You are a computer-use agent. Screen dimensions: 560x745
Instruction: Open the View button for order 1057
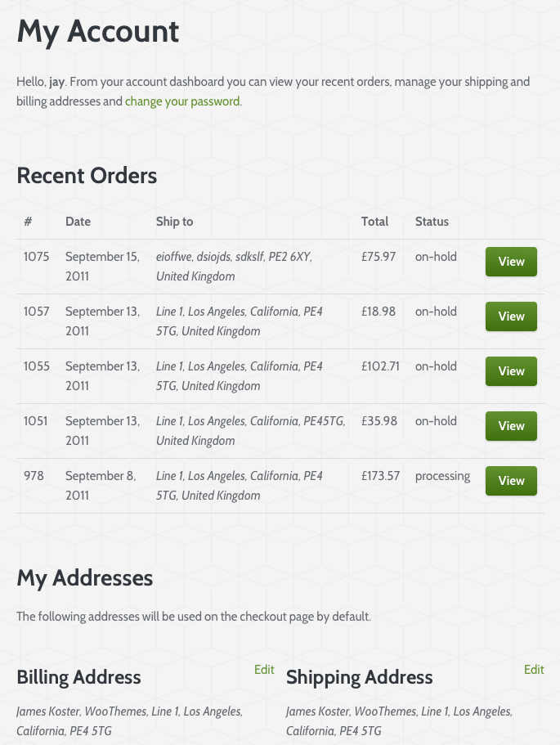(511, 316)
